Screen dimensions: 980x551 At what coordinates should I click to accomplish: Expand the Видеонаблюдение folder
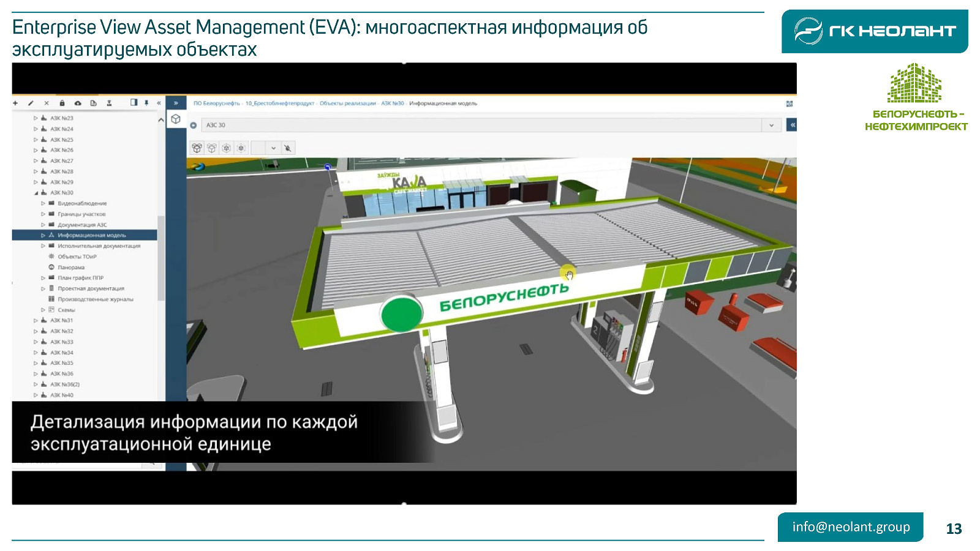click(43, 203)
